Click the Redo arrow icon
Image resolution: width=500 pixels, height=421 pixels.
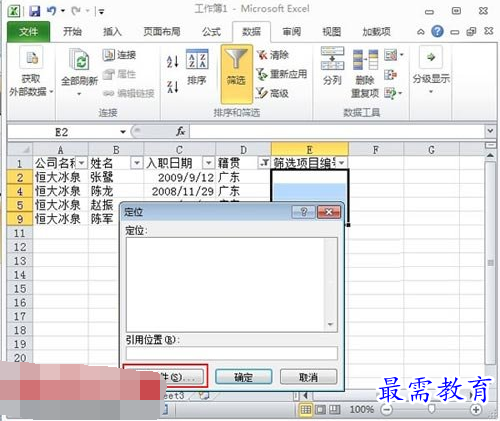(76, 11)
